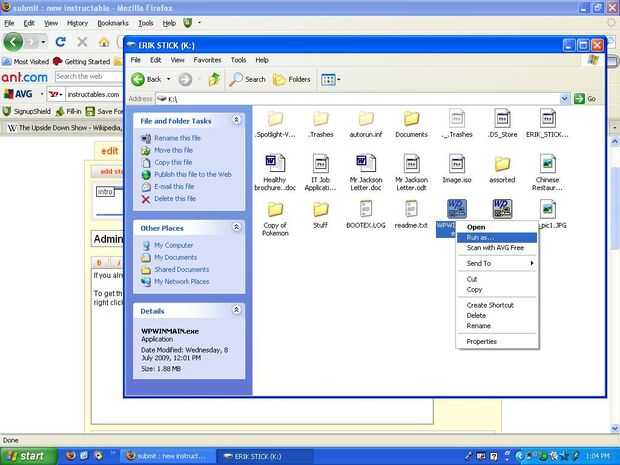The width and height of the screenshot is (620, 465).
Task: Go to My Network Places link
Action: coord(181,282)
